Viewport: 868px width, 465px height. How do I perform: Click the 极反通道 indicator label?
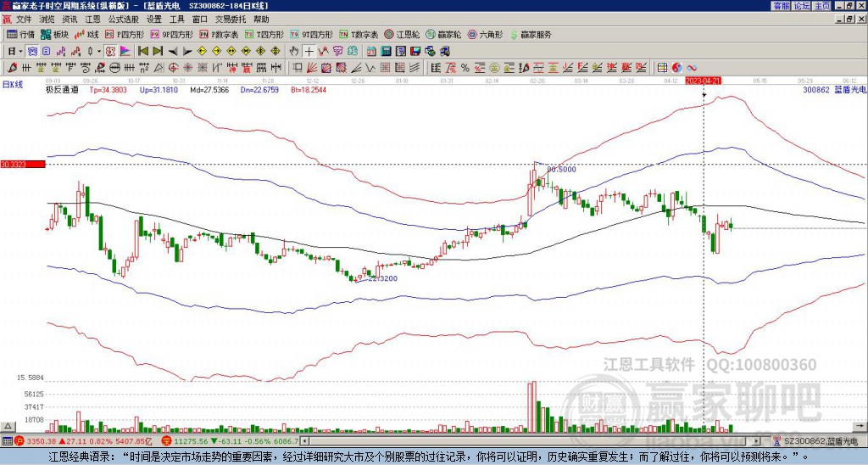coord(62,89)
